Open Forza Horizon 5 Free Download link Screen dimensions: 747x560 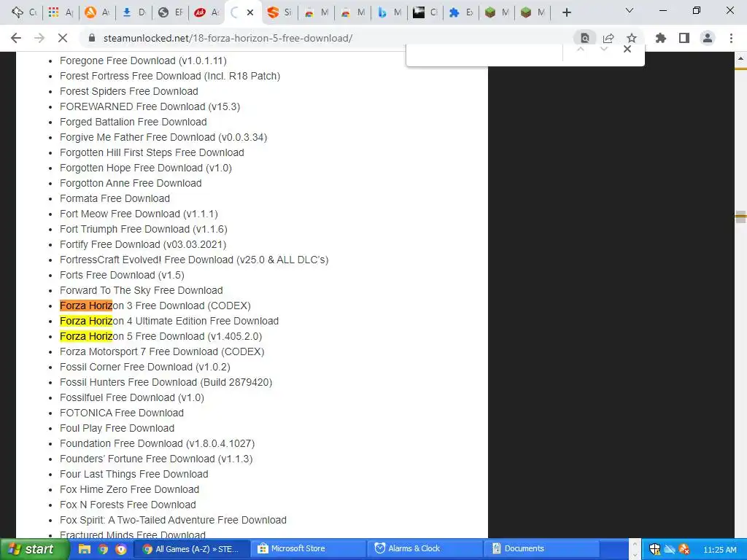point(161,336)
